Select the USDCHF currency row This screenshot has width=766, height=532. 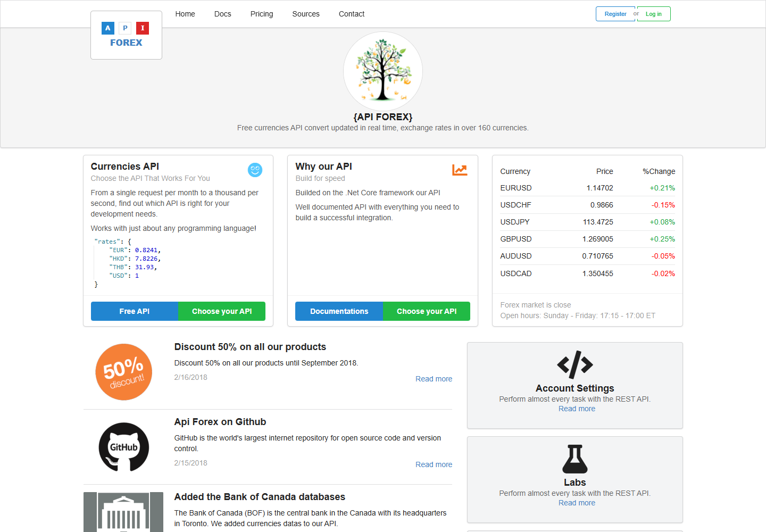(x=588, y=205)
